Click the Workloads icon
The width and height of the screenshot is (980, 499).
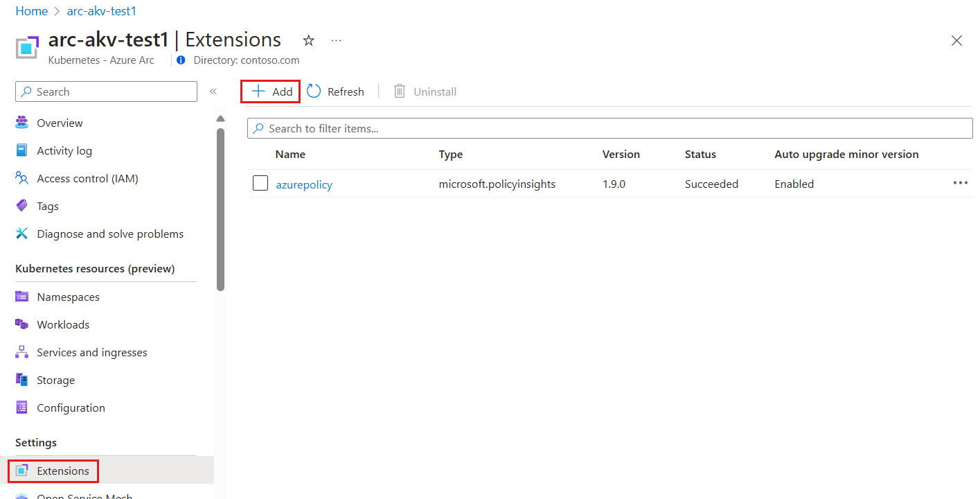tap(22, 324)
